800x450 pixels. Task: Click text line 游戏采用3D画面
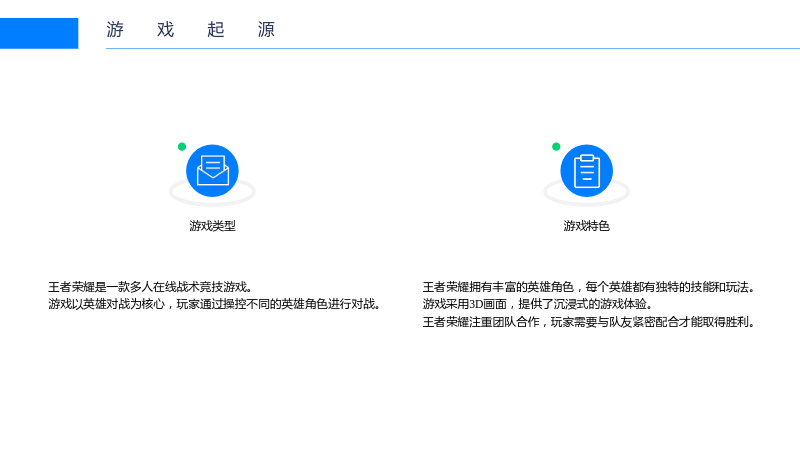pyautogui.click(x=537, y=304)
